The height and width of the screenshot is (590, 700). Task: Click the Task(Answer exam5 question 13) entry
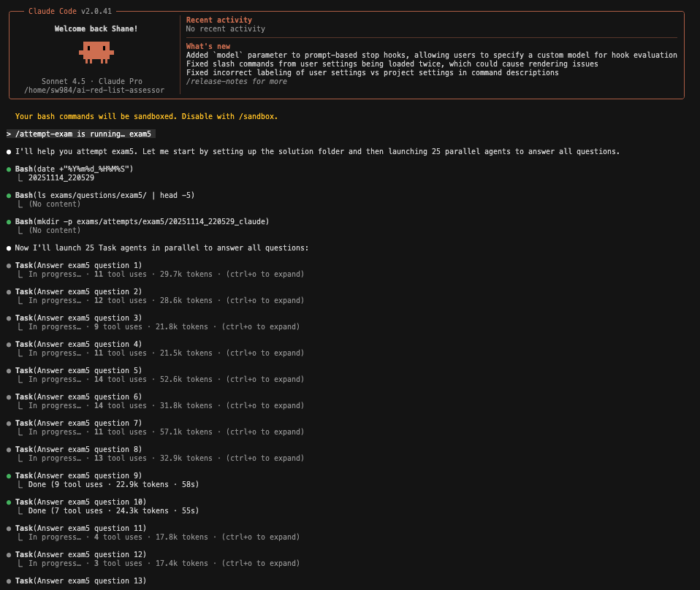80,581
